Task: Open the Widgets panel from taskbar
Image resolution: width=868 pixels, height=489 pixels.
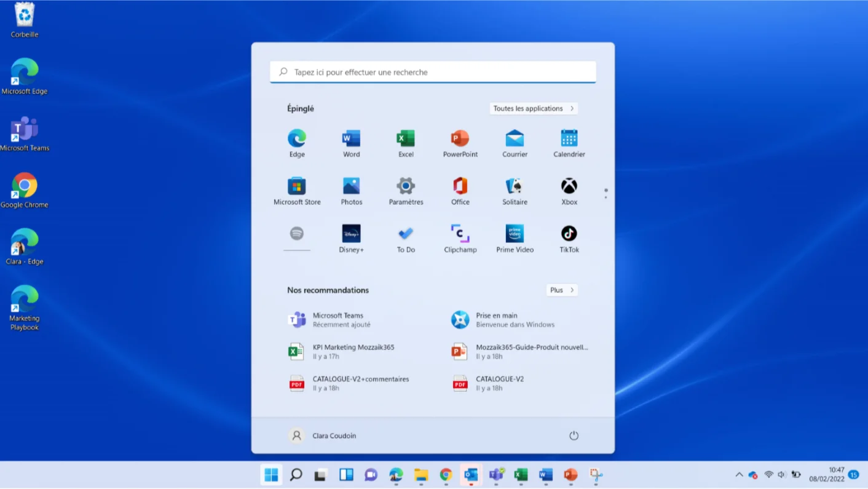Action: point(346,475)
